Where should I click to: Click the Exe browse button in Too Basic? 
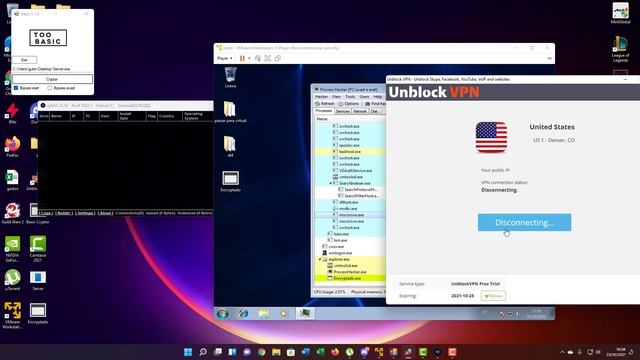click(x=24, y=60)
